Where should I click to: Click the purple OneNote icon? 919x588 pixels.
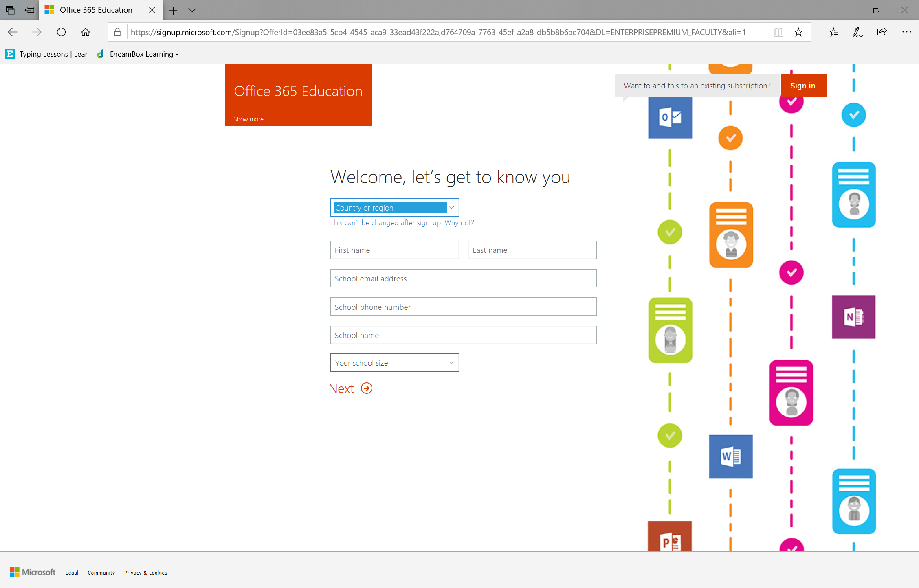tap(854, 317)
